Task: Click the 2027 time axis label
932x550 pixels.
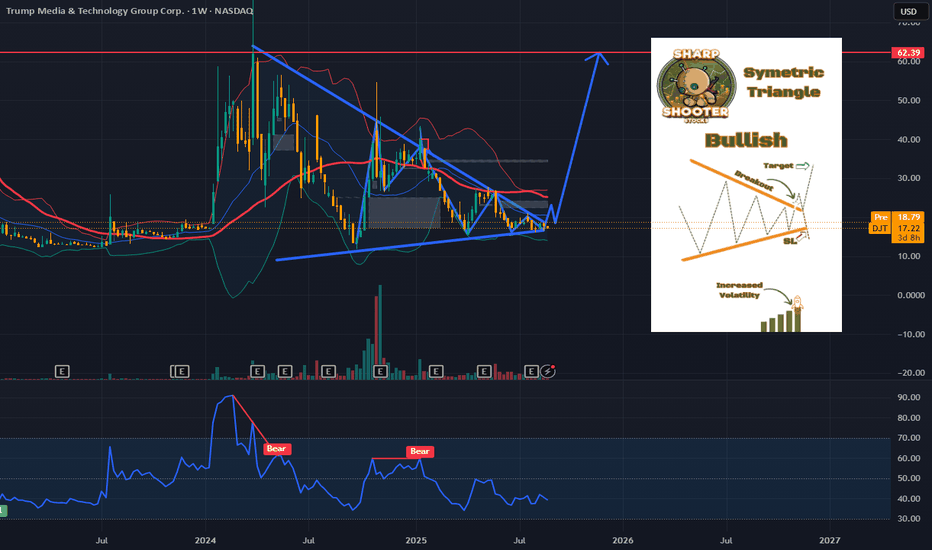Action: [x=829, y=540]
